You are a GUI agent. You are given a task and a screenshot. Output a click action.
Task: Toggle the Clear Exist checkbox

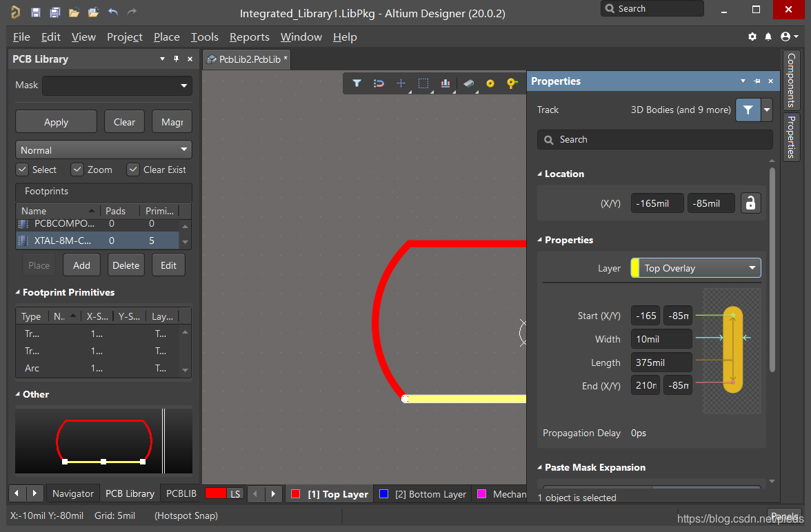(133, 170)
